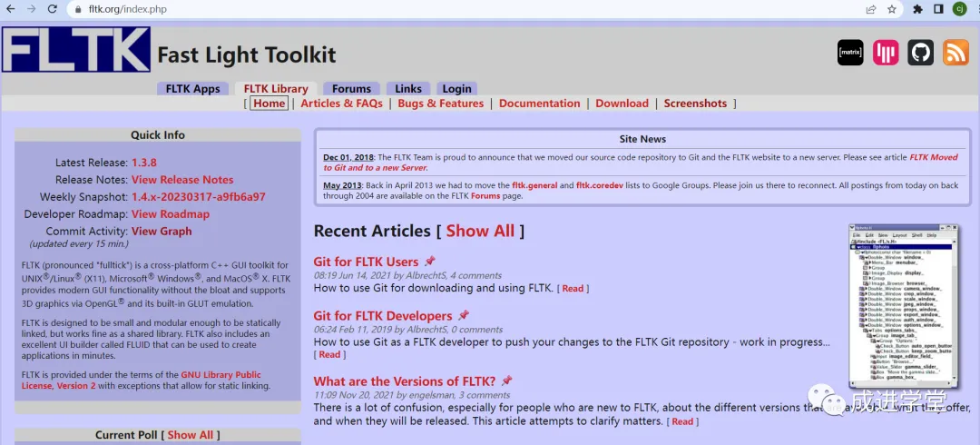The image size is (980, 445).
Task: Bookmark page with the star icon
Action: [892, 9]
